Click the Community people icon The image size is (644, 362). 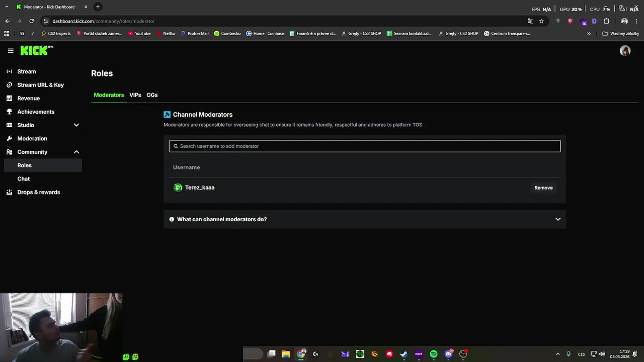click(9, 152)
